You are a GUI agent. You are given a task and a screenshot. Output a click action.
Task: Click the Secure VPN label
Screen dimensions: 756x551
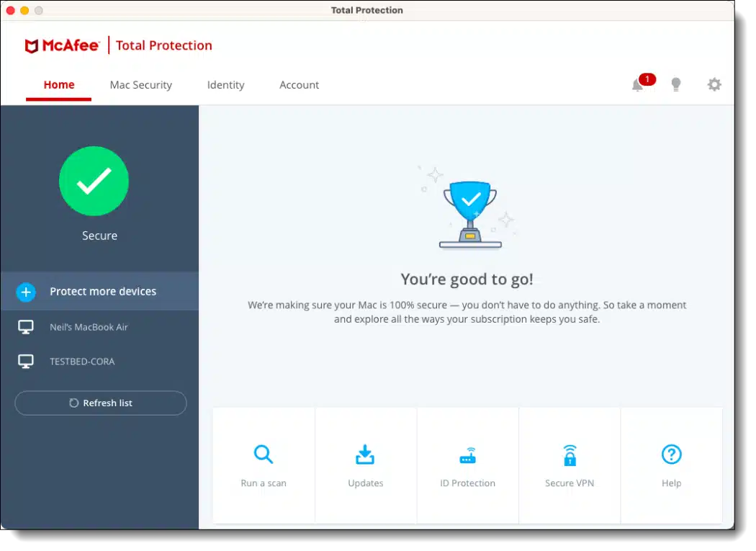pyautogui.click(x=570, y=483)
